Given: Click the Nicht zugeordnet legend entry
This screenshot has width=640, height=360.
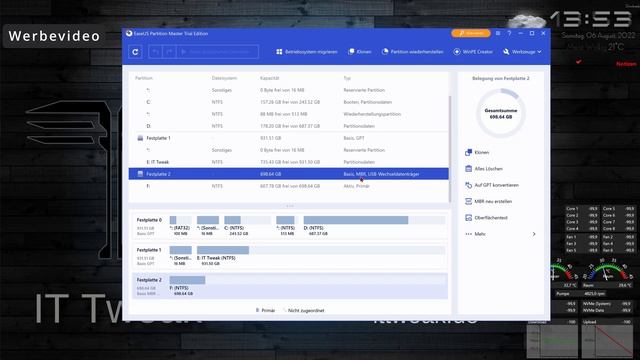Looking at the screenshot, I should click(303, 311).
